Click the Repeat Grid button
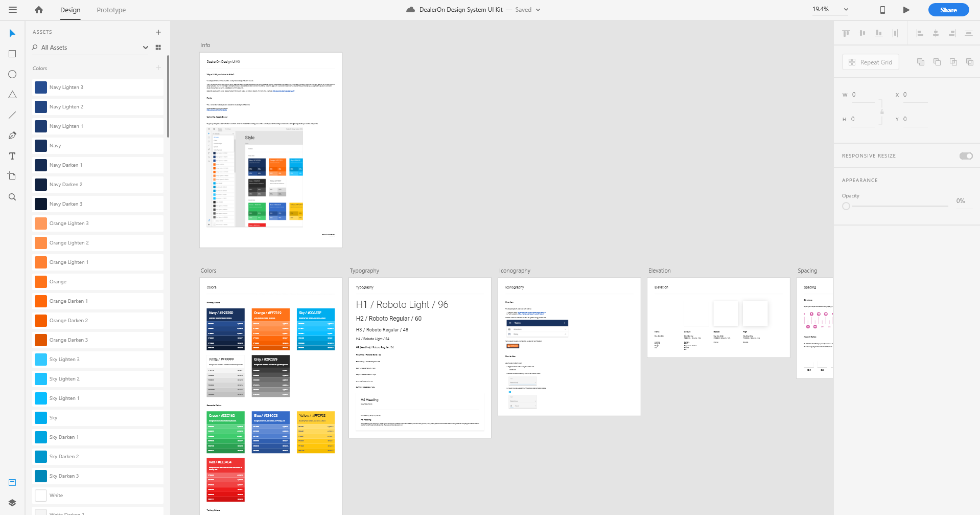 point(871,62)
